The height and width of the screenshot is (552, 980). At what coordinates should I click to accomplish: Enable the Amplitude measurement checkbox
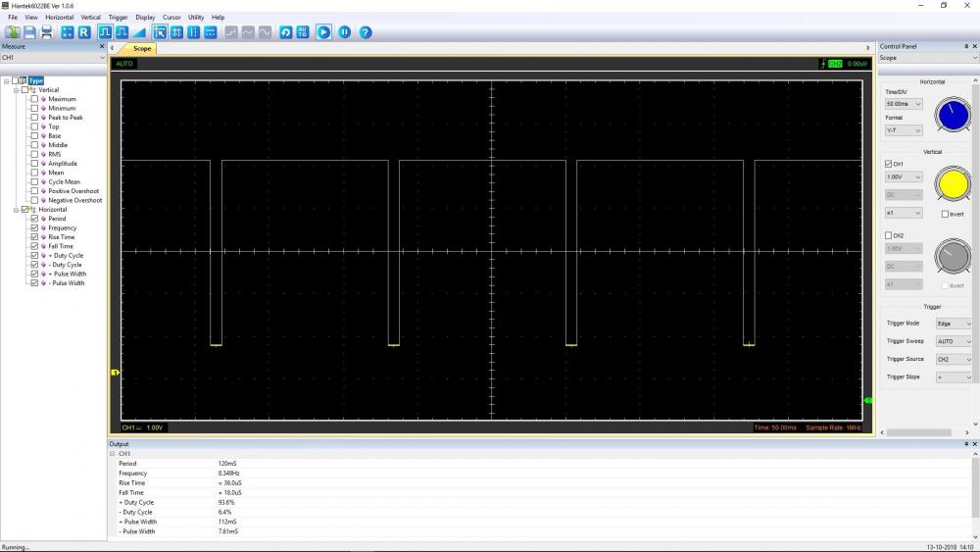[34, 164]
